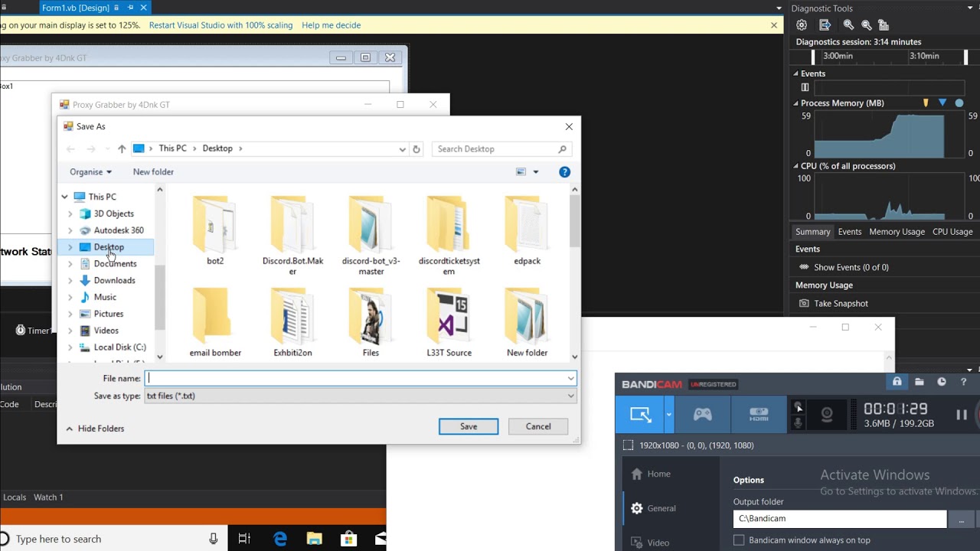Click the pause events icon under Events
Screen dimensions: 980x551
click(805, 87)
